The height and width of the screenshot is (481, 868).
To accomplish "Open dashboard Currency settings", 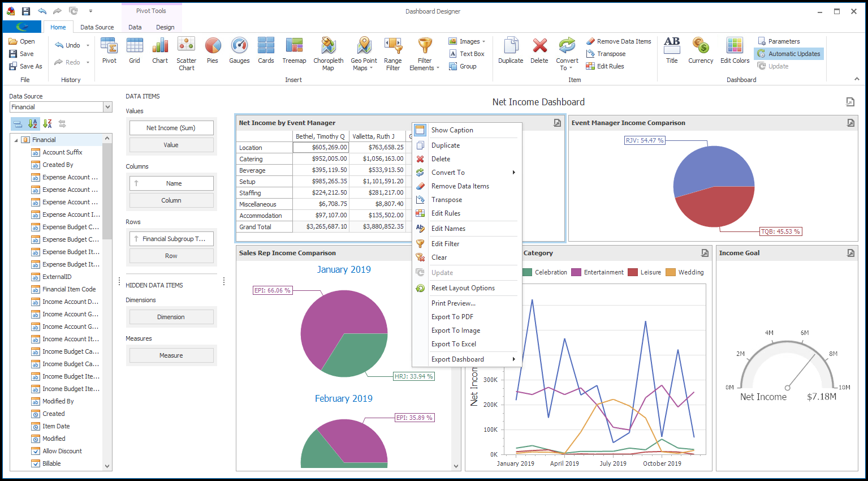I will point(701,51).
